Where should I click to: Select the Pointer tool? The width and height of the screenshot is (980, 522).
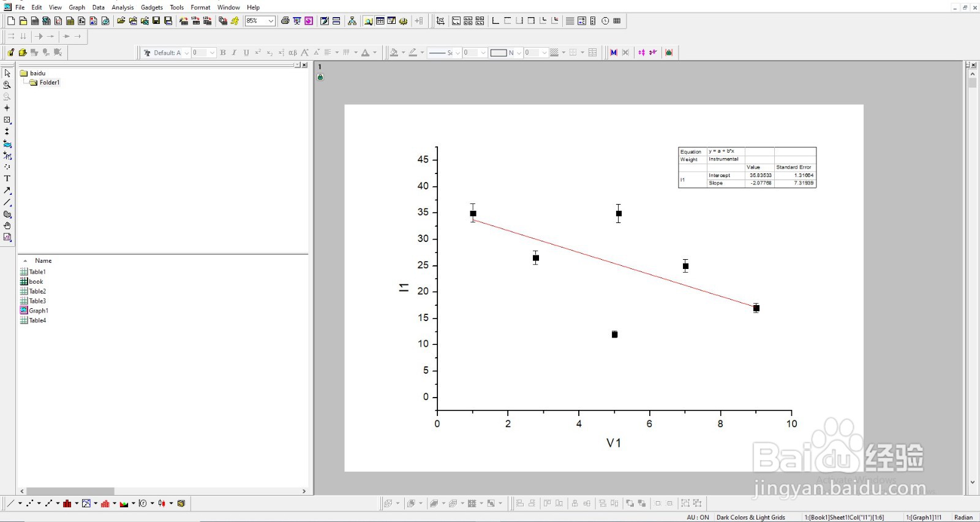click(7, 73)
